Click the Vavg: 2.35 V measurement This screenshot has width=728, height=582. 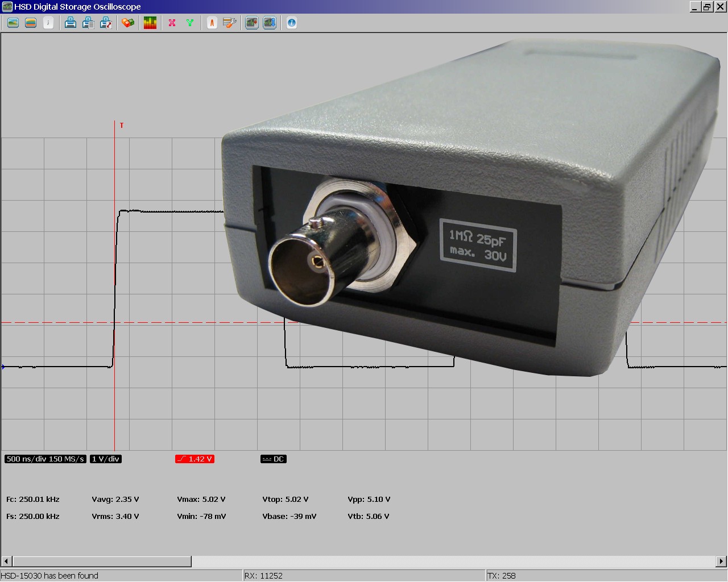pyautogui.click(x=115, y=500)
